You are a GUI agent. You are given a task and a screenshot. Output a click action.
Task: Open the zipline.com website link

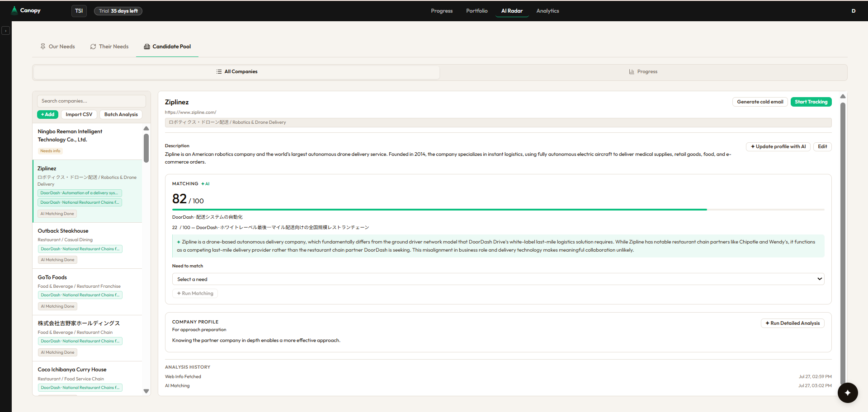(190, 112)
